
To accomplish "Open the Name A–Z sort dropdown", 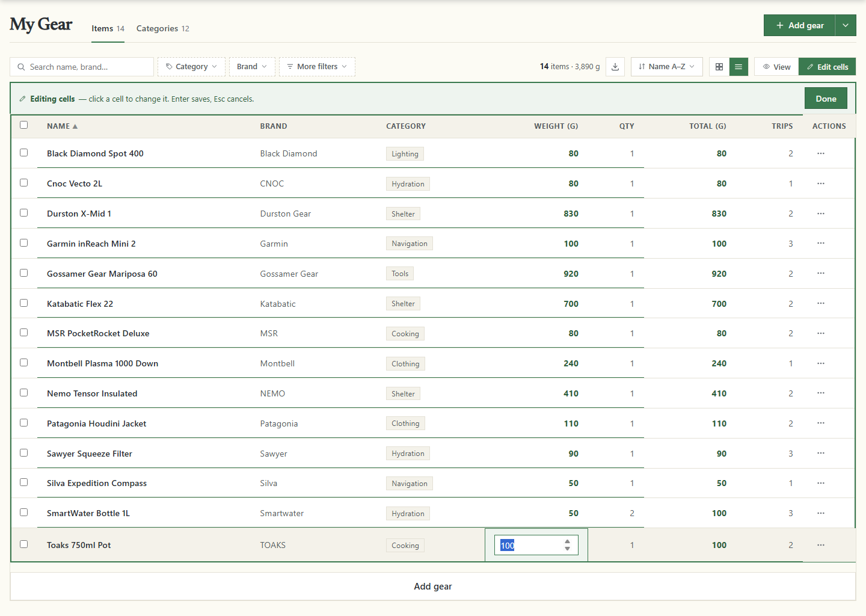I will [x=666, y=67].
